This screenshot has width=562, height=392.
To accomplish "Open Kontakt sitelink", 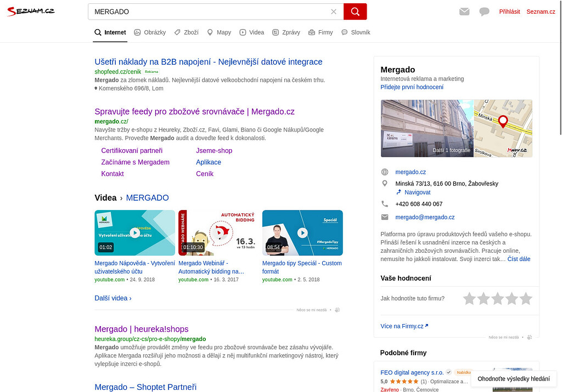I will [112, 174].
